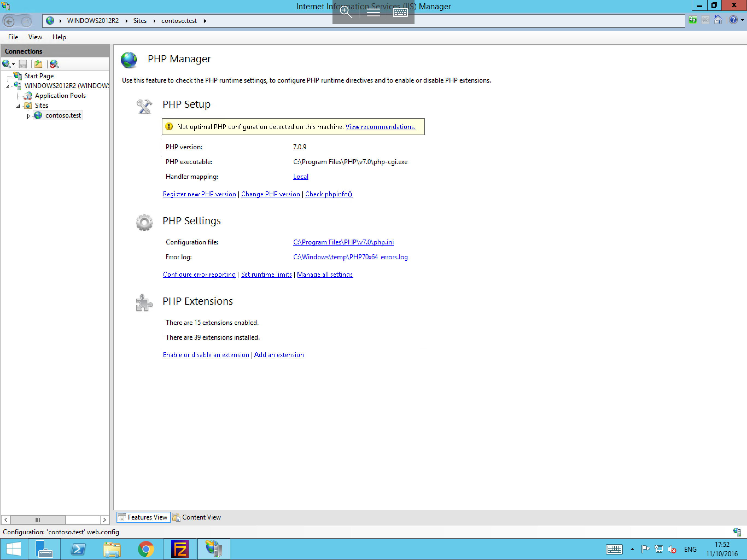This screenshot has width=747, height=560.
Task: Collapse the Sites tree node
Action: pyautogui.click(x=18, y=106)
